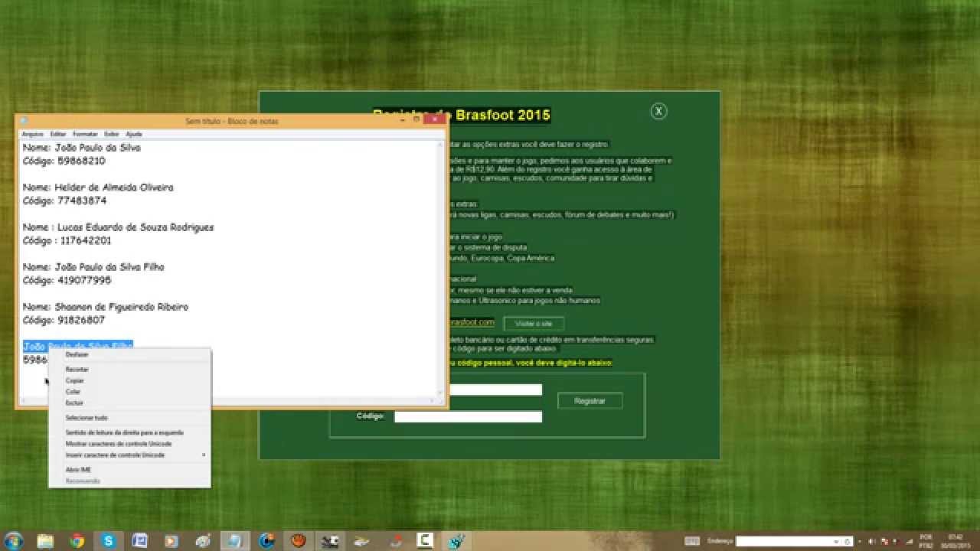Open the Arquivo menu in Notepad
Image resolution: width=980 pixels, height=551 pixels.
[x=32, y=134]
